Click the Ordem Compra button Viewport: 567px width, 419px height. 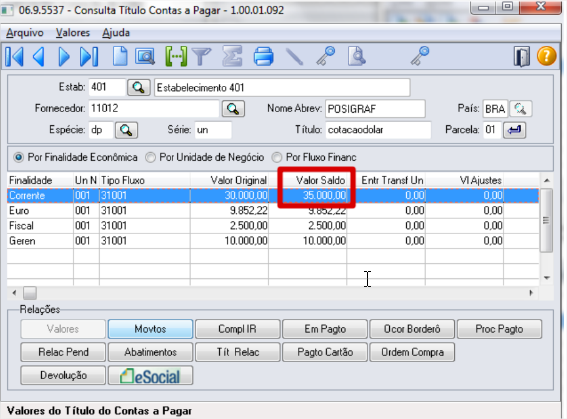coord(412,352)
